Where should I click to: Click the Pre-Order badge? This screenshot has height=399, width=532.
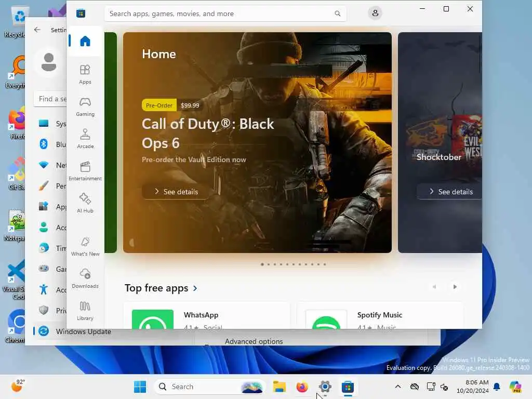(159, 105)
